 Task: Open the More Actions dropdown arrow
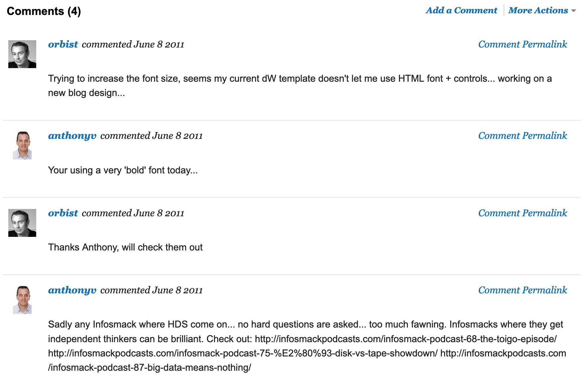click(574, 11)
